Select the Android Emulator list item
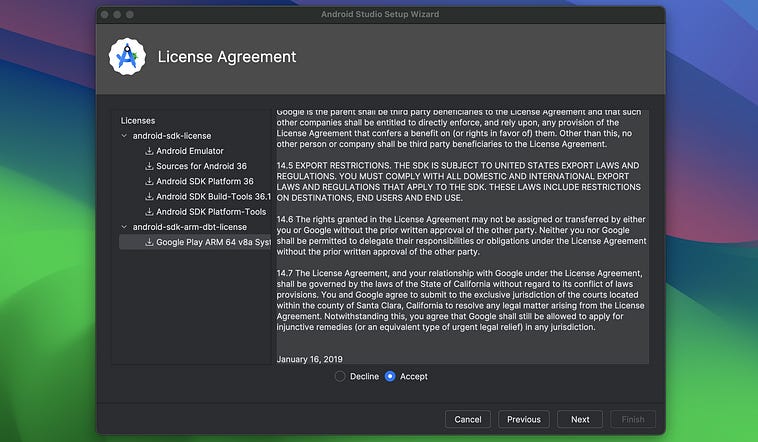This screenshot has height=442, width=758. [190, 151]
